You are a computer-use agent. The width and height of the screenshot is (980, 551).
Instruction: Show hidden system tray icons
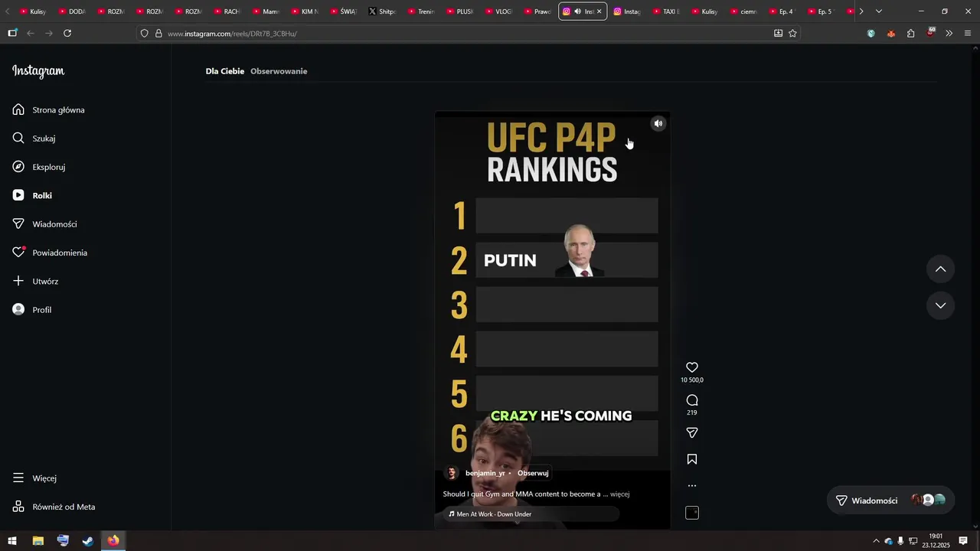coord(876,541)
